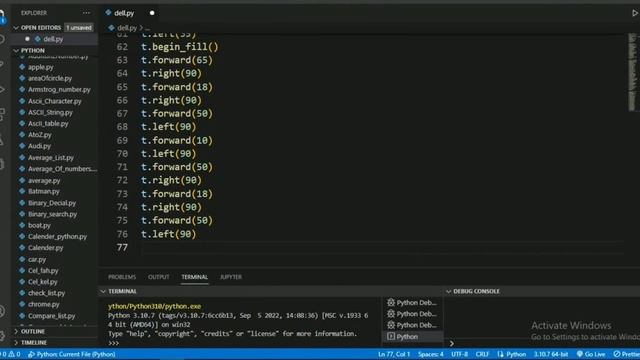The image size is (640, 360).
Task: Click the debug console input prompt
Action: click(x=452, y=344)
